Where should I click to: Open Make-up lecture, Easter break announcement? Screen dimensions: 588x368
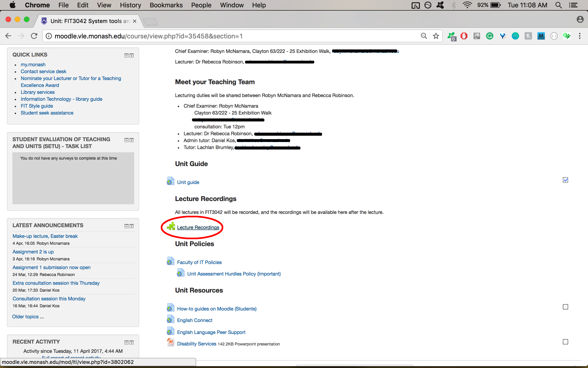[45, 236]
